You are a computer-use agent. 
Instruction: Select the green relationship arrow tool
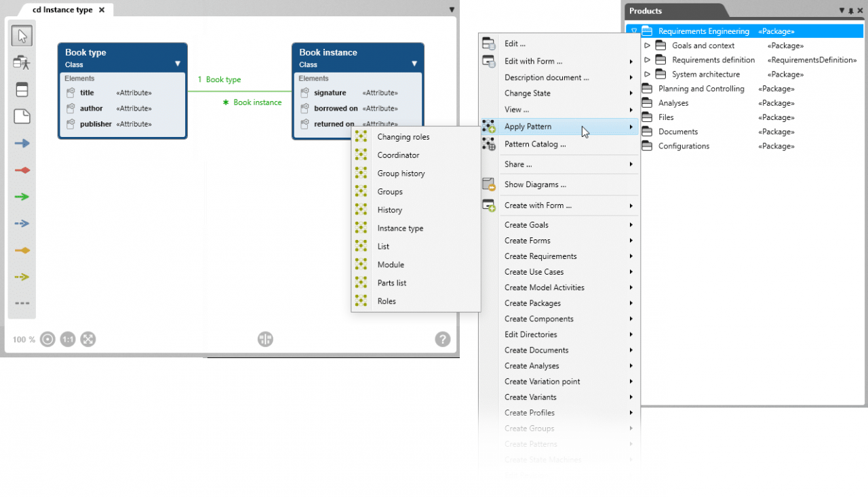click(x=21, y=197)
